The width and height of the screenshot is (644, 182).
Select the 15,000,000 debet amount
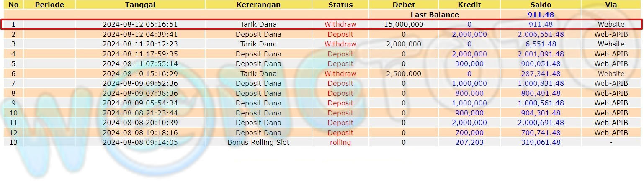click(x=404, y=24)
